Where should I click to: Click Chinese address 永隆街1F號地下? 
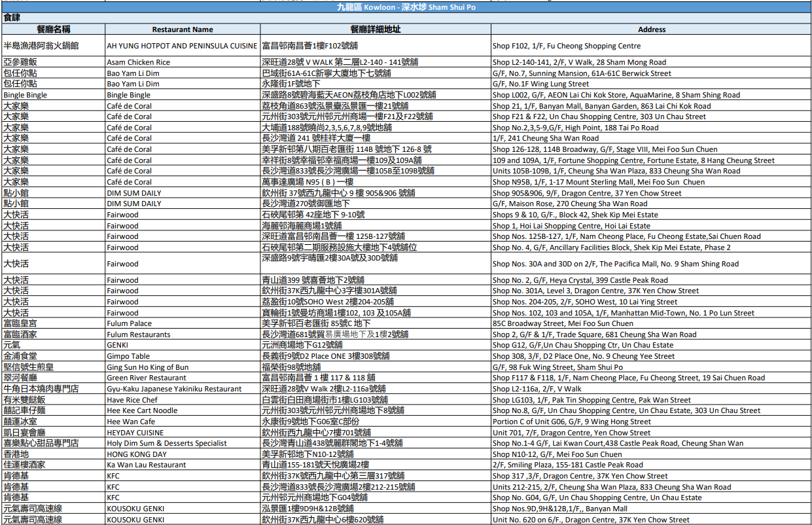coord(376,84)
